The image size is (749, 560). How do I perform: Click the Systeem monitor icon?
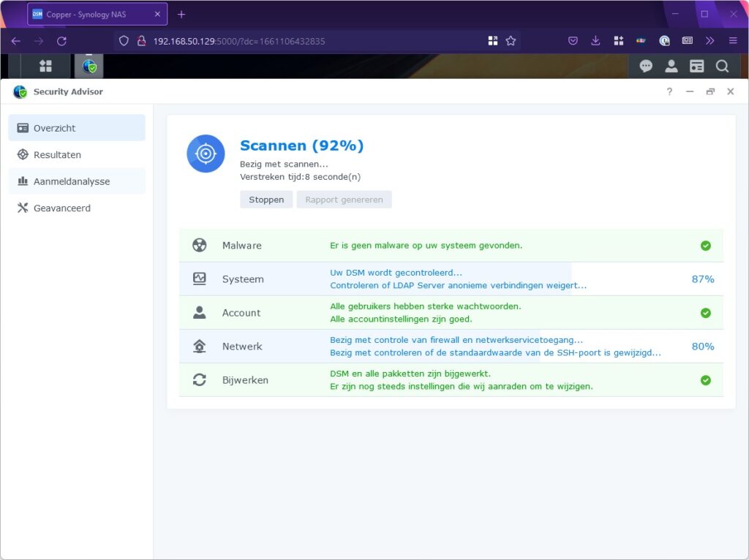pyautogui.click(x=199, y=279)
